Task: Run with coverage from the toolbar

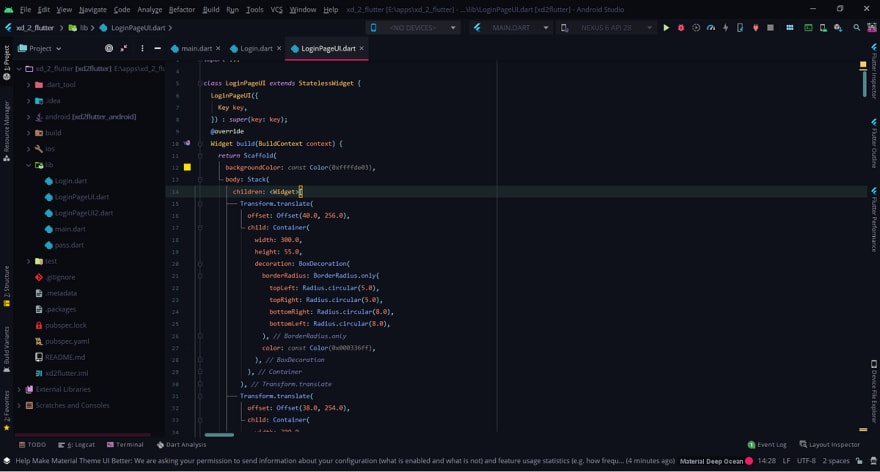Action: 696,28
